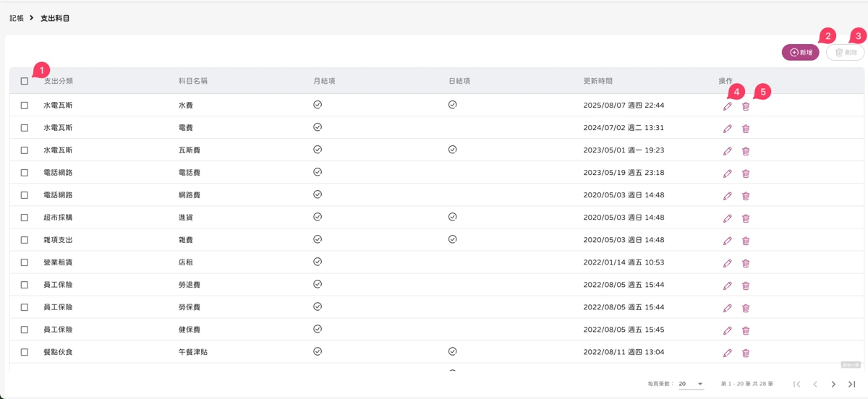Edit the 瓦斯費 row with the pencil icon
Viewport: 868px width, 399px height.
click(x=728, y=151)
